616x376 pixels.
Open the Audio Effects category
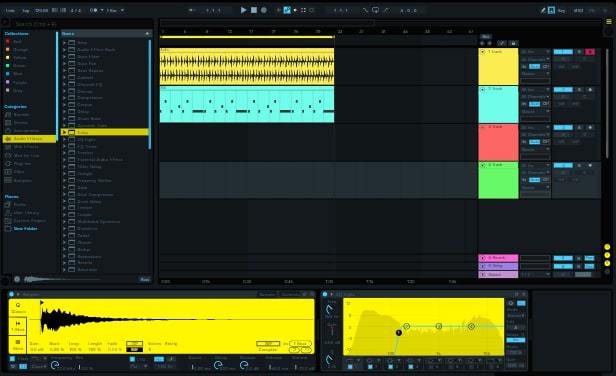pyautogui.click(x=29, y=139)
